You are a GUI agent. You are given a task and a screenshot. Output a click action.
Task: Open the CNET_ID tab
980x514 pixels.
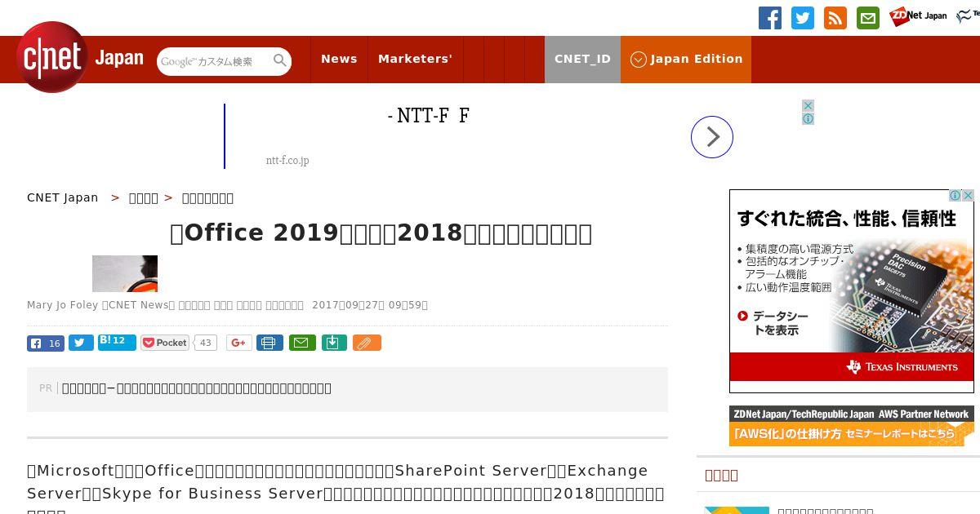pos(582,59)
